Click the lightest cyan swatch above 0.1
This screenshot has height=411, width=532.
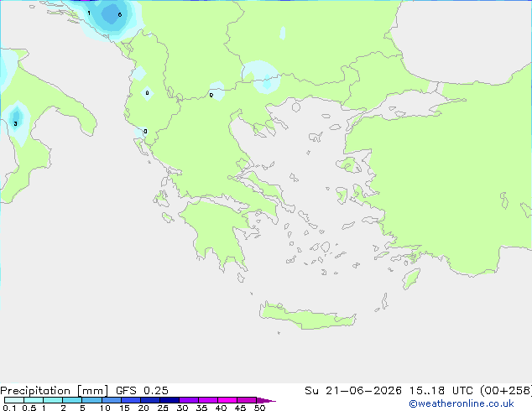coord(14,400)
